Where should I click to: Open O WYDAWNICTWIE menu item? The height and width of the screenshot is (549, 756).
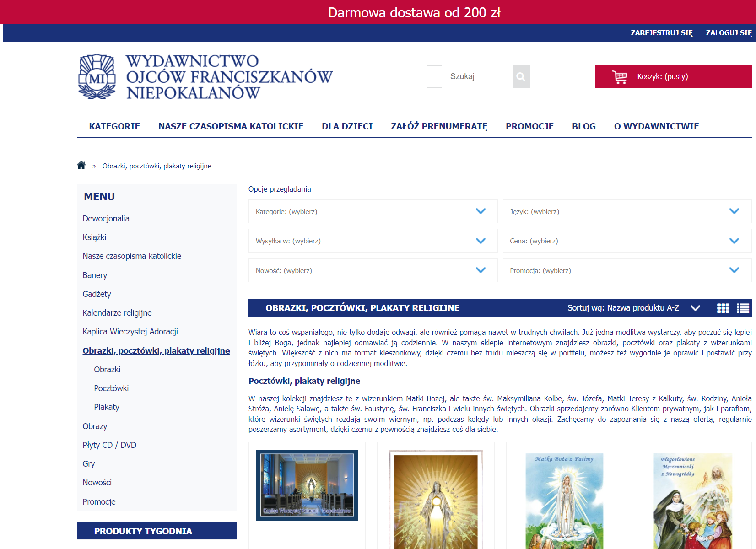pyautogui.click(x=656, y=126)
